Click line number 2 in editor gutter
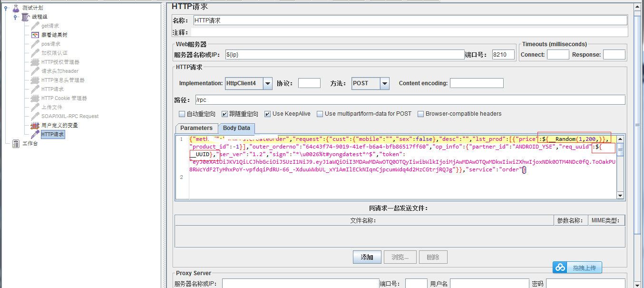 (181, 177)
